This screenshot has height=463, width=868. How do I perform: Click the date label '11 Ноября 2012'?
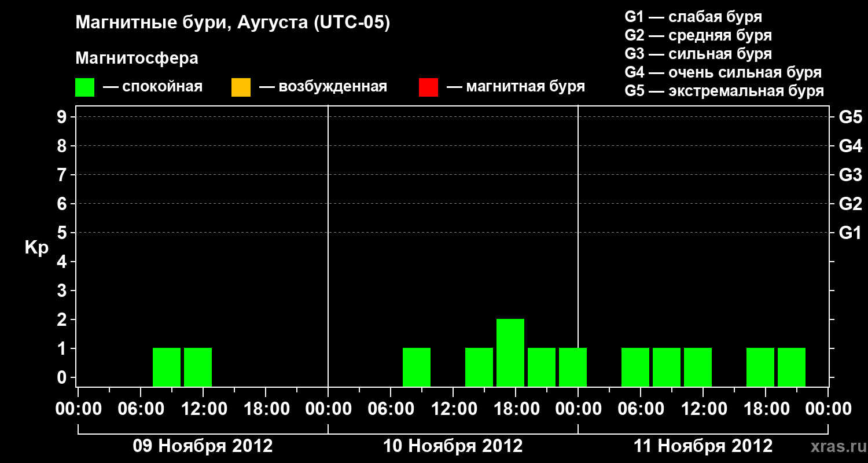[703, 446]
